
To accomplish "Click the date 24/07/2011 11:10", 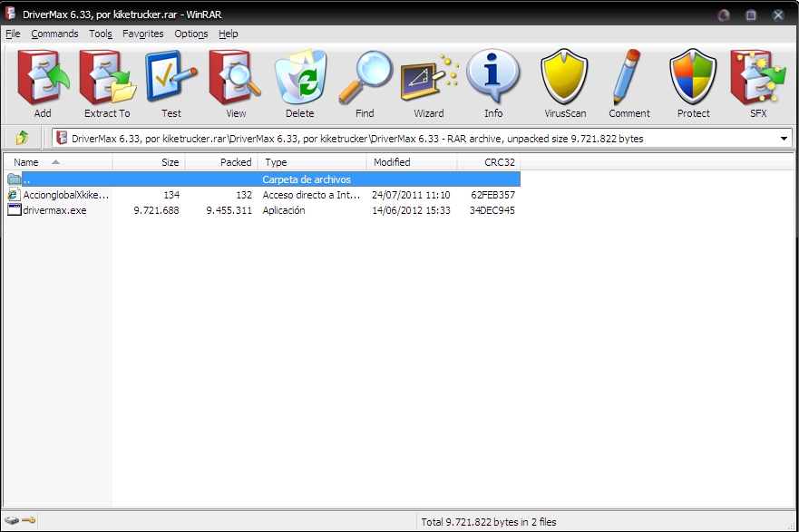I will click(411, 195).
